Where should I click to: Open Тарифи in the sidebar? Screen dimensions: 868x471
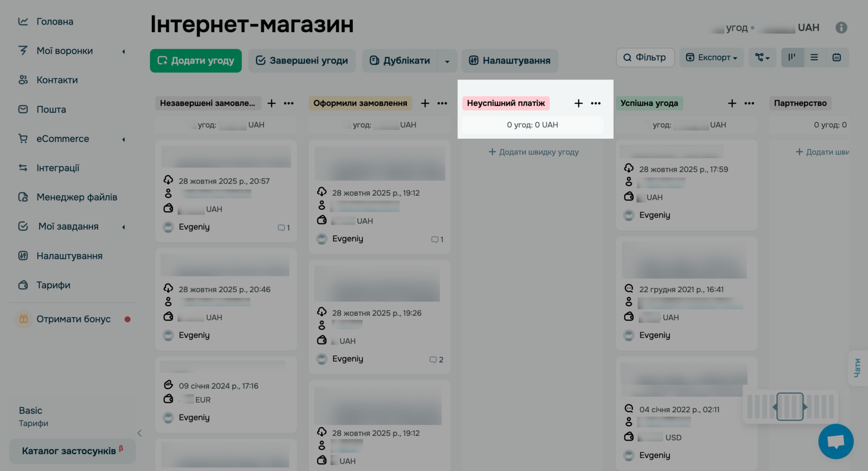53,285
